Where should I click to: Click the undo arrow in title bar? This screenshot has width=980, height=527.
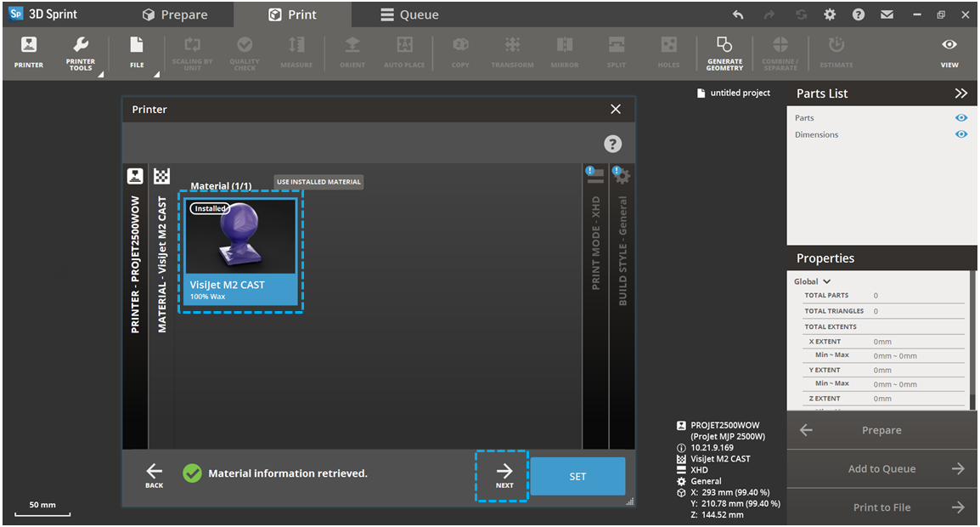click(x=738, y=14)
